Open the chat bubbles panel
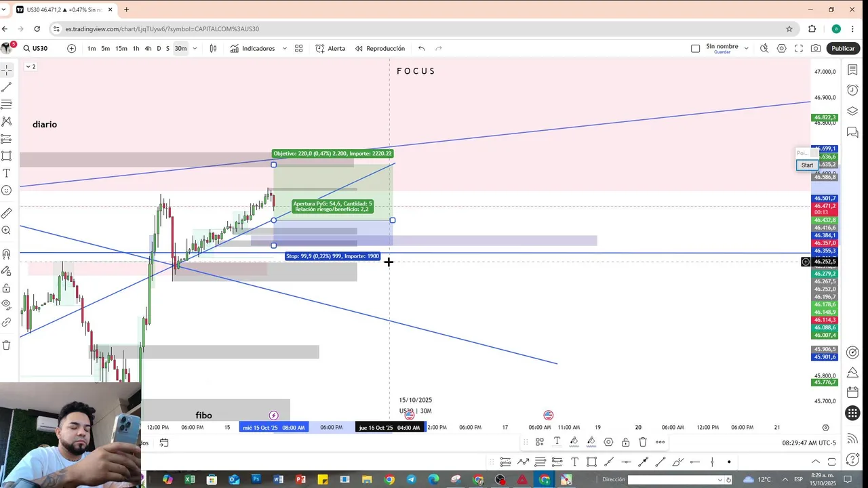Image resolution: width=868 pixels, height=488 pixels. [x=853, y=131]
